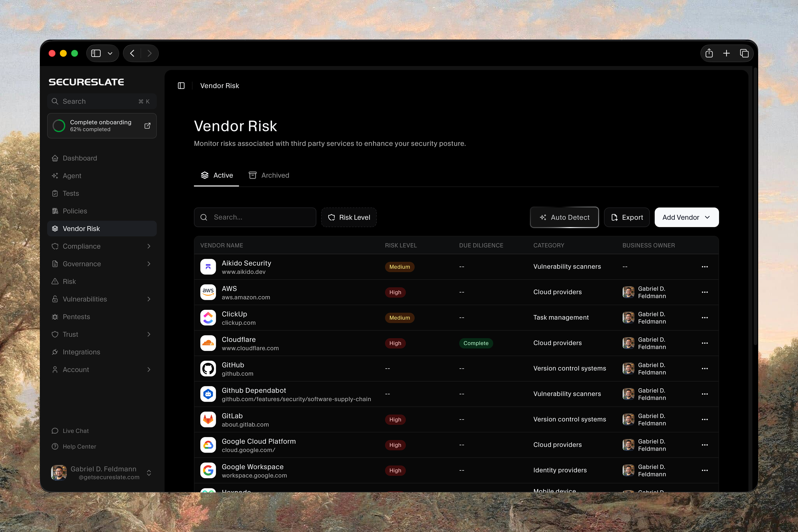The width and height of the screenshot is (798, 532).
Task: Open the sidebar options dropdown chevron
Action: 110,53
